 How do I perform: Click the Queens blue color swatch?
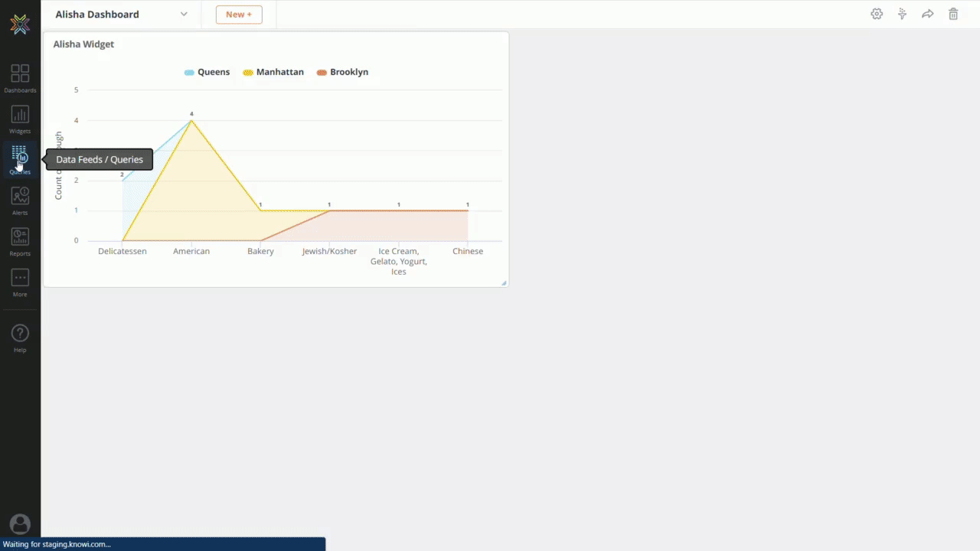189,71
